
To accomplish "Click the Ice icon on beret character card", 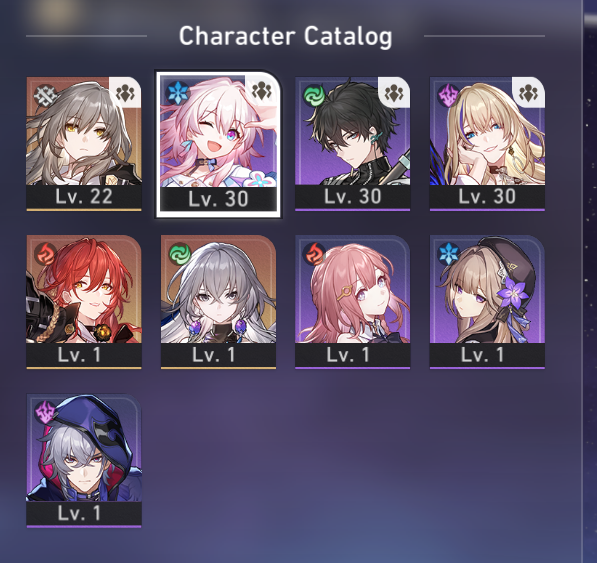I will point(449,254).
